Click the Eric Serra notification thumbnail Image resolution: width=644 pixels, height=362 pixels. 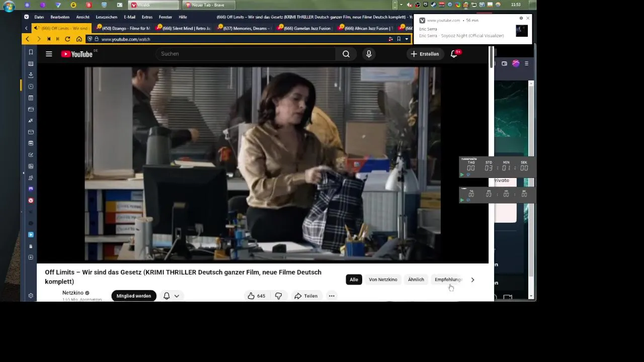pos(522,31)
